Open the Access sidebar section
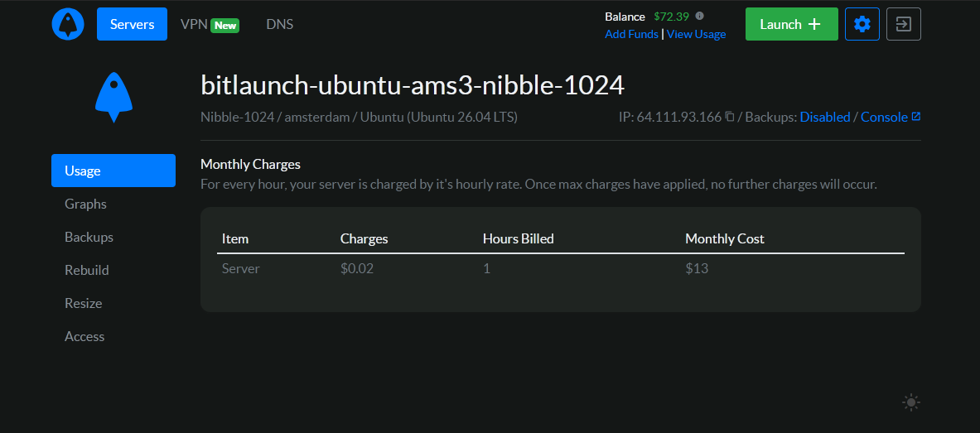The height and width of the screenshot is (433, 980). click(84, 336)
